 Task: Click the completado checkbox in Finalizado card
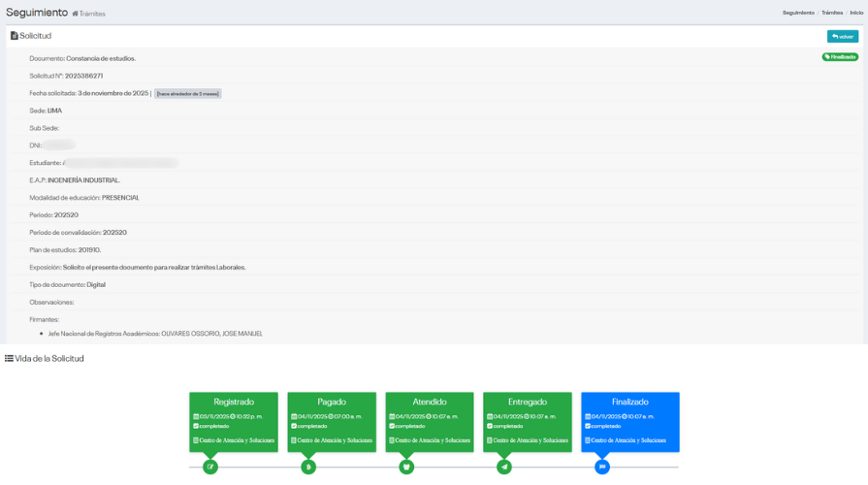588,426
